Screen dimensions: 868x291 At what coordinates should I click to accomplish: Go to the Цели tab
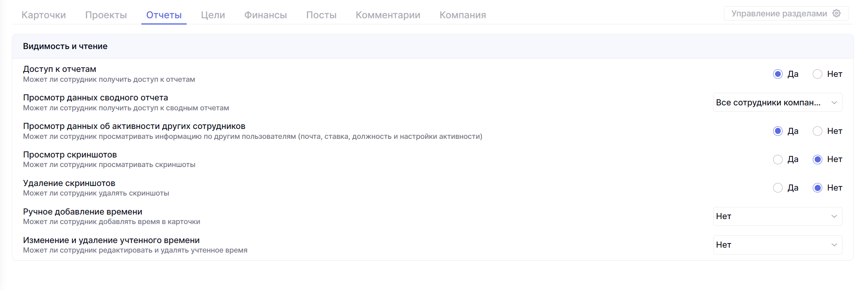(x=213, y=15)
